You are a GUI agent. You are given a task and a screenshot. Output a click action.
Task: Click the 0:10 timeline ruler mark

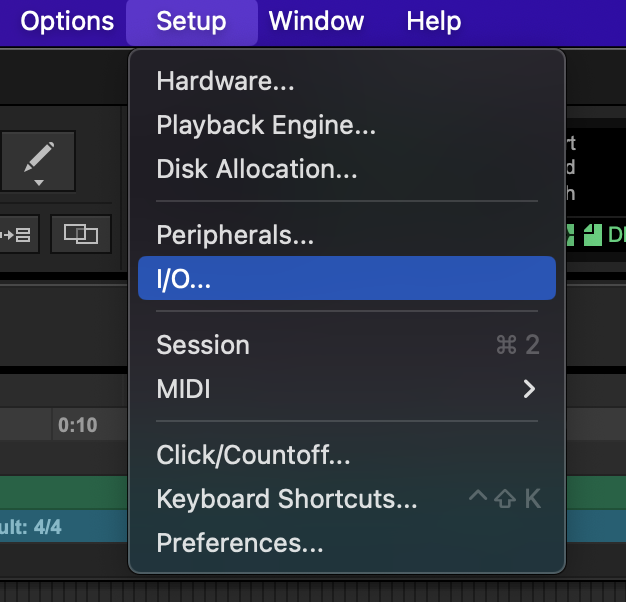(77, 425)
